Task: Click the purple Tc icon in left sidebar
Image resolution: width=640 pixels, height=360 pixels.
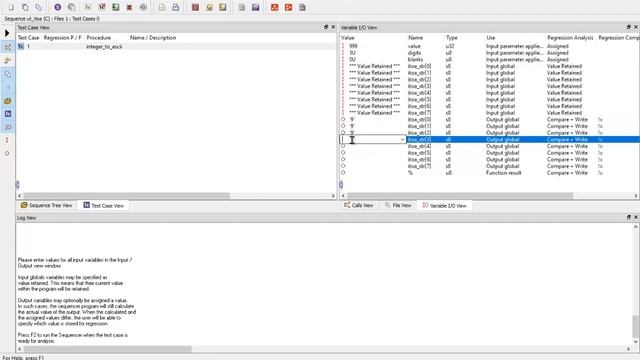Action: (8, 114)
